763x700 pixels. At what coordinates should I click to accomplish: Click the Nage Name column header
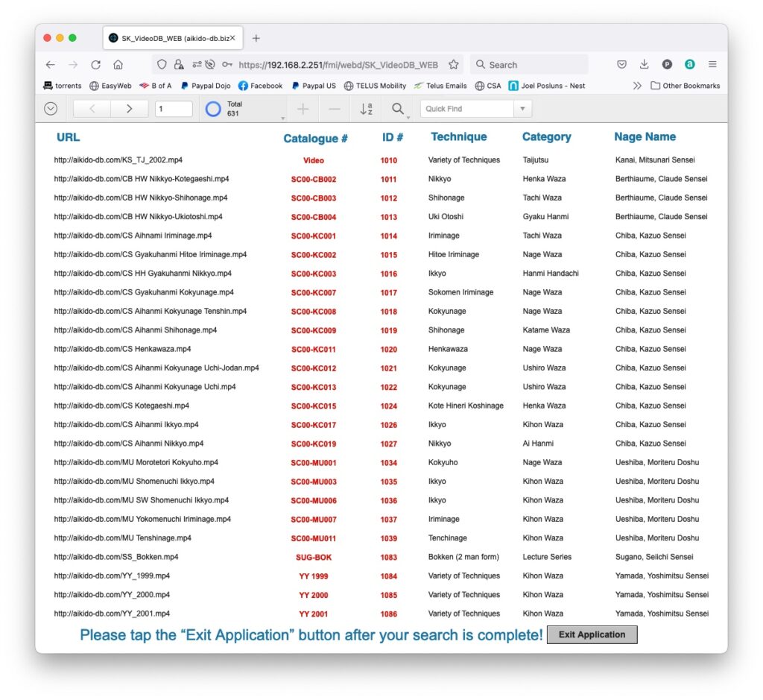click(645, 136)
